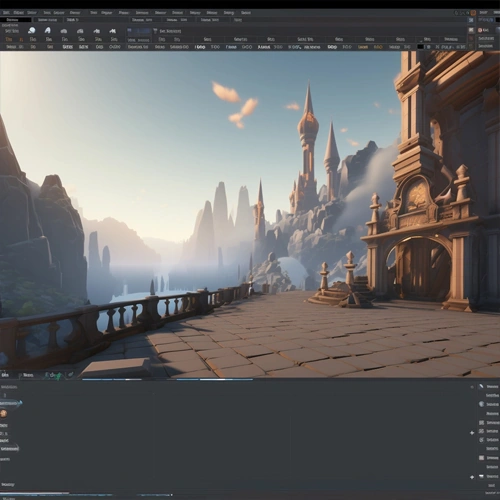Expand the lower white diamond arrow near panel bottom

[x=472, y=477]
